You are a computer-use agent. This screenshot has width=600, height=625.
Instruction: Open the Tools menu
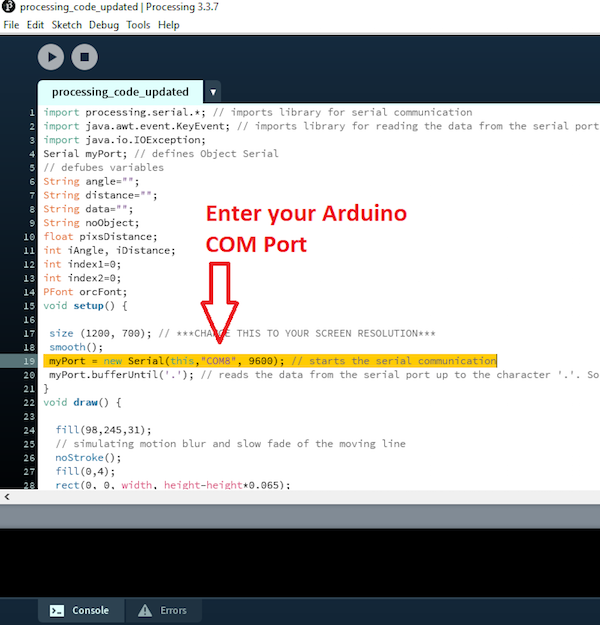click(138, 25)
